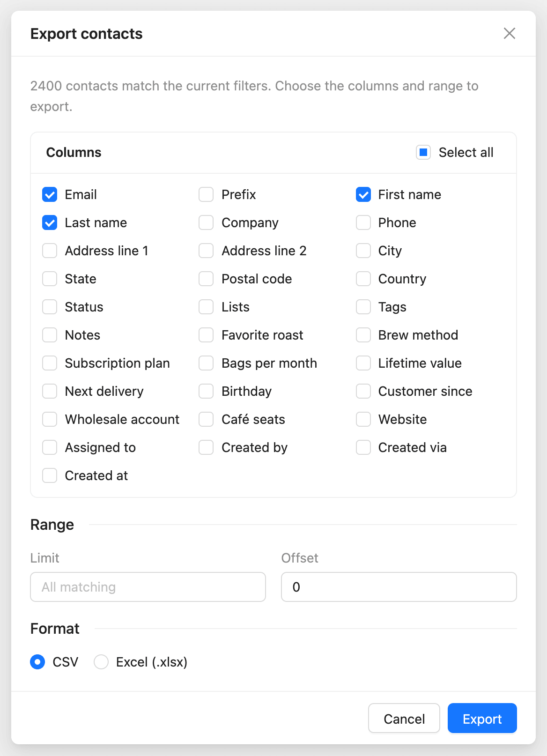Choose the Excel (.xlsx) format option
This screenshot has height=756, width=547.
click(101, 662)
